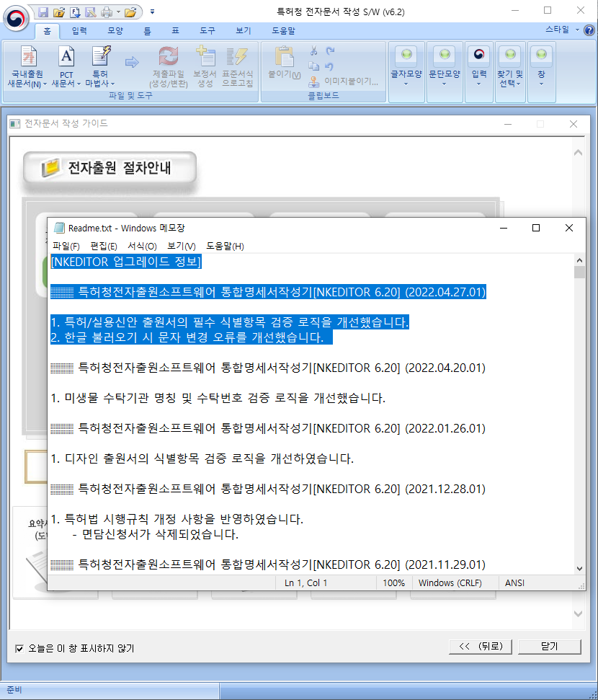The width and height of the screenshot is (598, 700).
Task: Open the Customize Quick Access Toolbar arrow
Action: coord(152,12)
